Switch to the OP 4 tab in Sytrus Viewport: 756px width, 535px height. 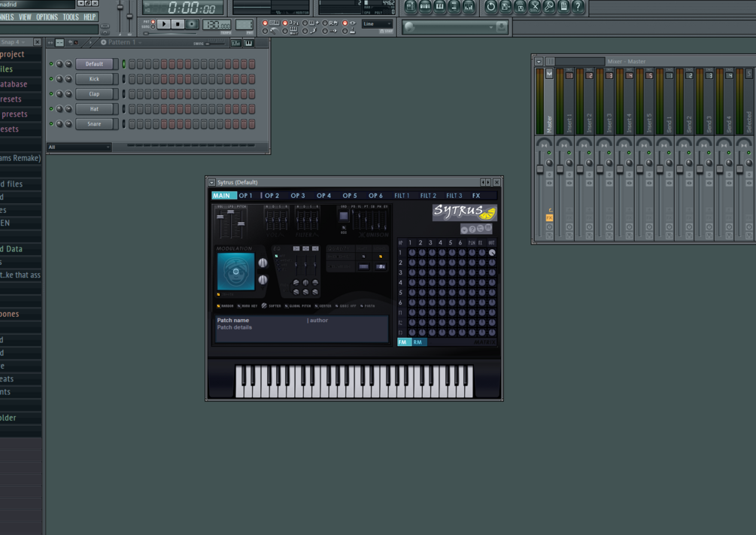tap(323, 196)
